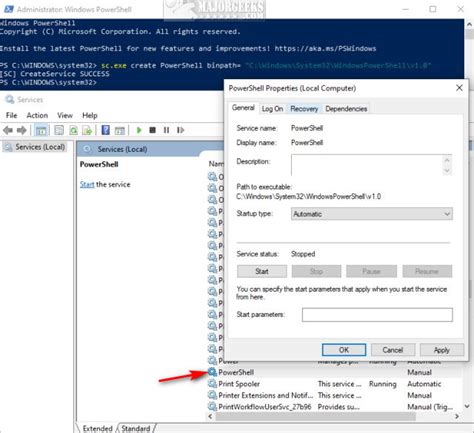Click the services list scroll down arrow
This screenshot has height=433, width=474.
pos(467,406)
